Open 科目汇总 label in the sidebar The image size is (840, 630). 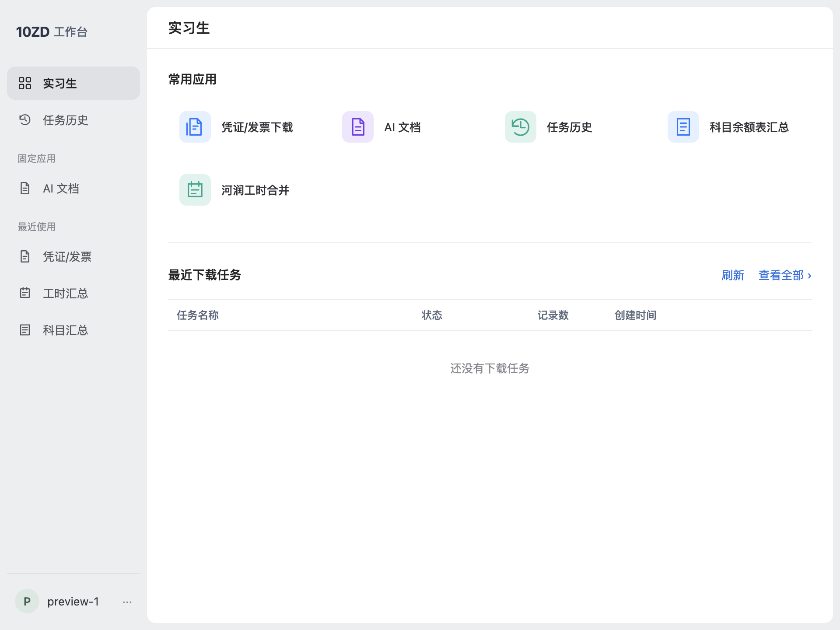[66, 330]
